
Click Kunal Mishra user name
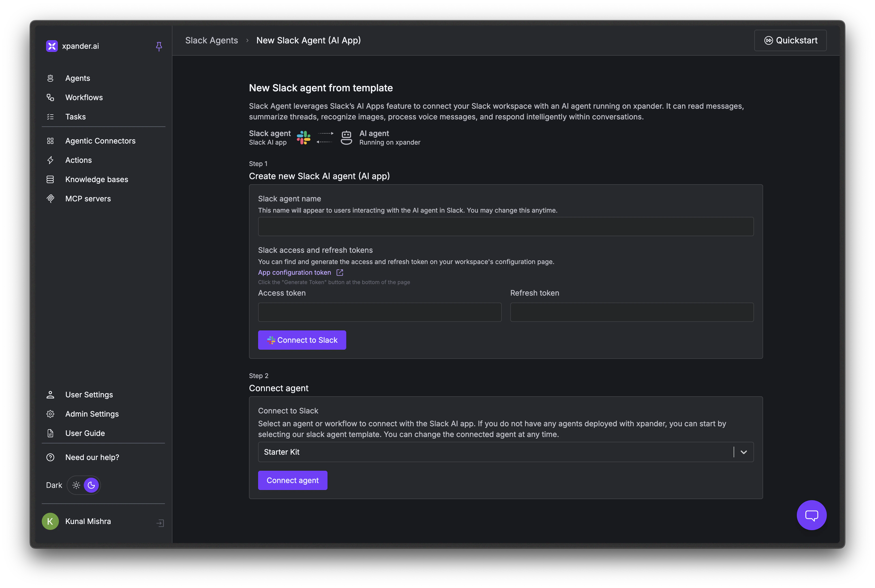pos(88,521)
